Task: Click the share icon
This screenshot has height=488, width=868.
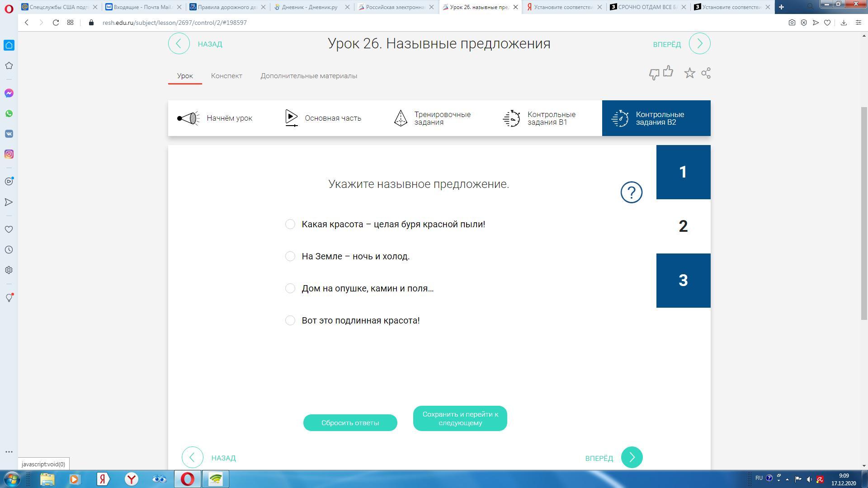Action: coord(706,73)
